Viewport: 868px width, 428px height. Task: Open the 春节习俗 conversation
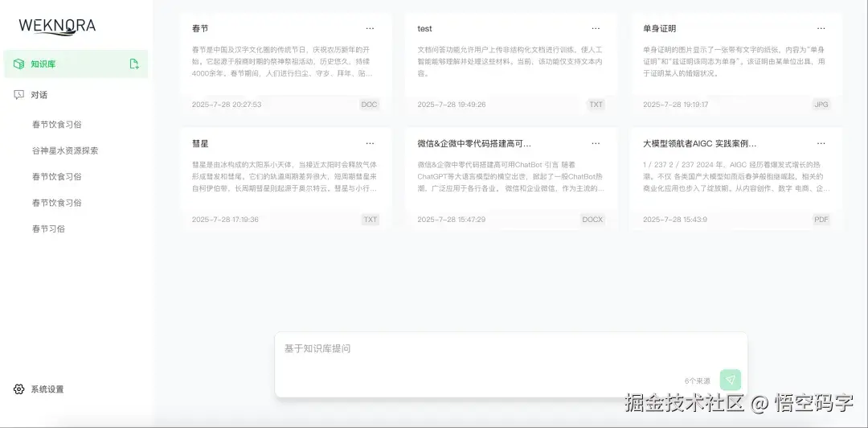click(x=49, y=228)
